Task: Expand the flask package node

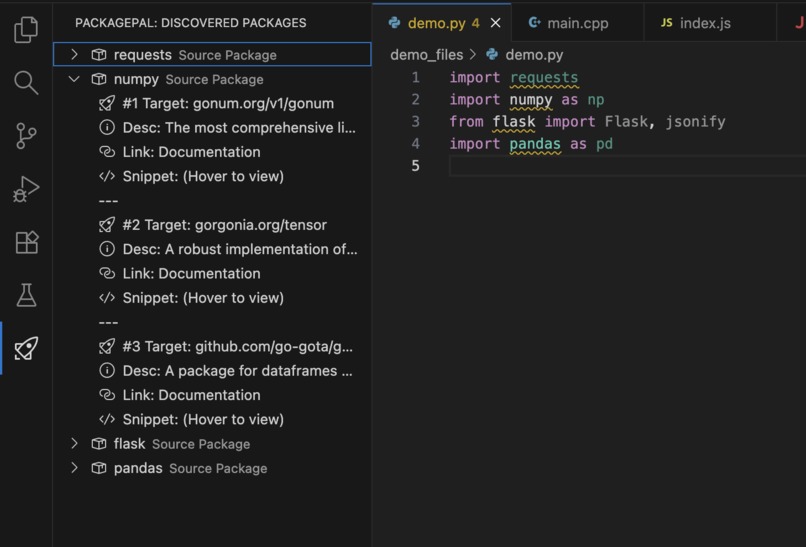Action: click(x=74, y=444)
